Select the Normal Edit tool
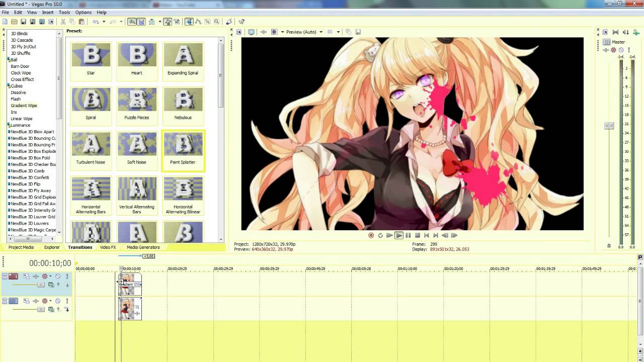644x362 pixels. coord(189,22)
